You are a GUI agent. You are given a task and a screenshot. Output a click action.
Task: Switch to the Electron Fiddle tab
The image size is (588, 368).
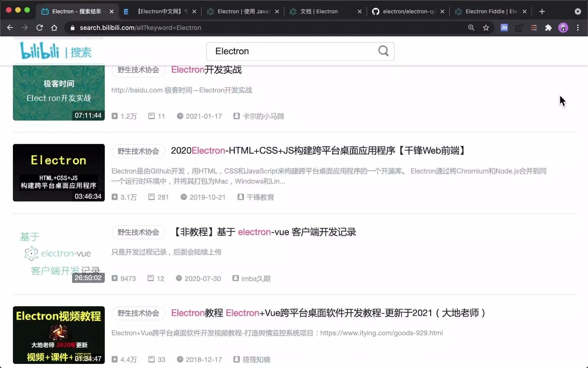tap(491, 11)
